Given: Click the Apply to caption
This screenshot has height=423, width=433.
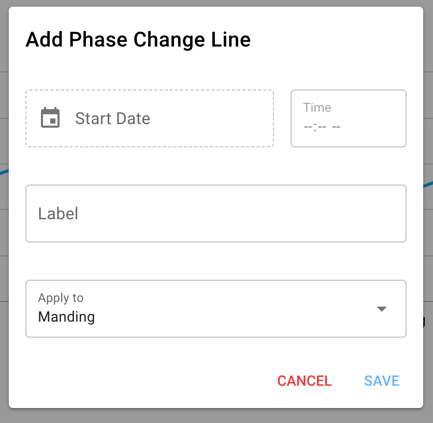Looking at the screenshot, I should click(x=61, y=298).
